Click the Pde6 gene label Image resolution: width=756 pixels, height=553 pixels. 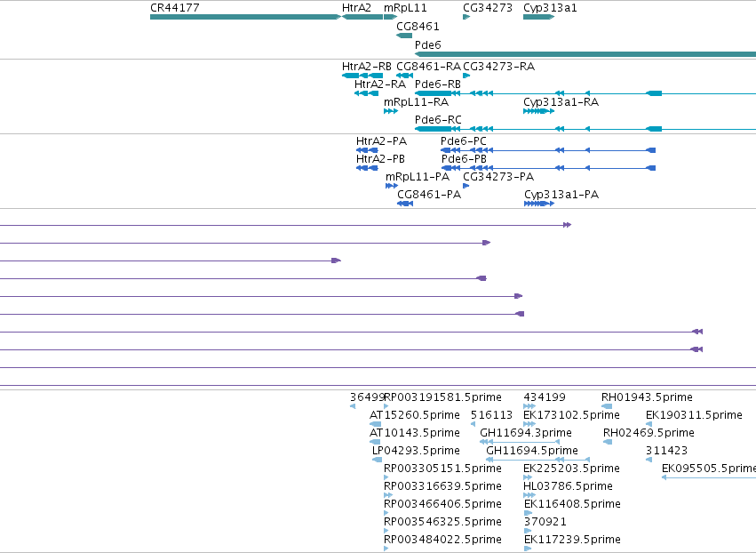click(427, 44)
